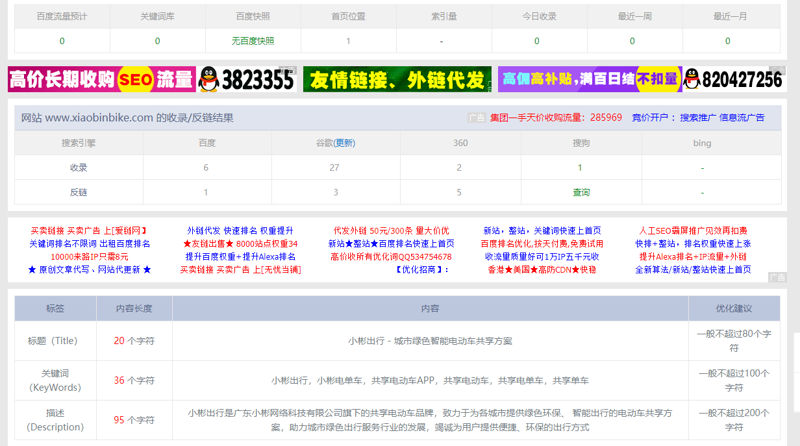Click 买卖链接 买卖广告 上[爱链网] link

click(x=89, y=231)
